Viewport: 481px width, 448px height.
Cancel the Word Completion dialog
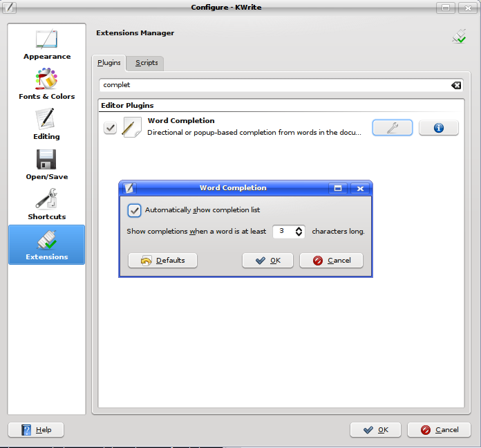[331, 261]
